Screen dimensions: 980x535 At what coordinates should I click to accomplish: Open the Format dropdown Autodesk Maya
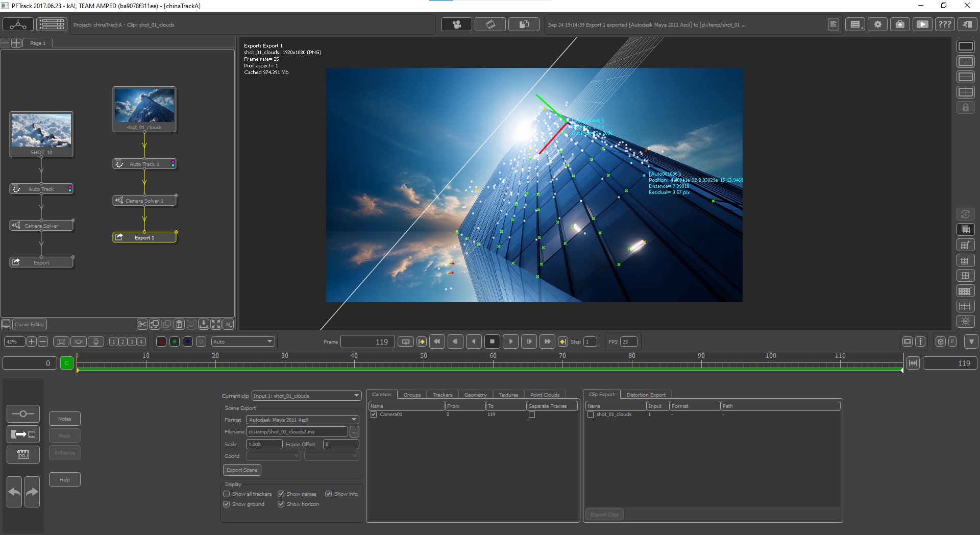pyautogui.click(x=303, y=420)
